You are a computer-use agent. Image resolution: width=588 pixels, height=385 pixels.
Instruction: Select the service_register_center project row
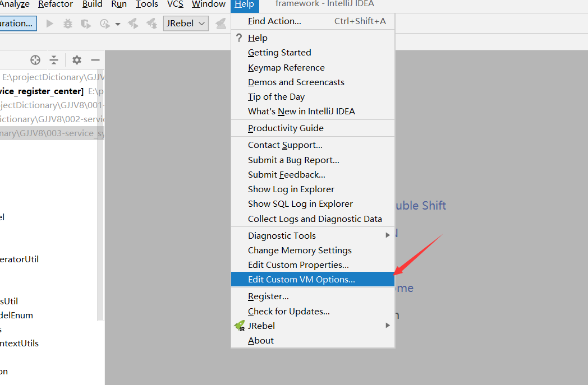click(x=52, y=91)
